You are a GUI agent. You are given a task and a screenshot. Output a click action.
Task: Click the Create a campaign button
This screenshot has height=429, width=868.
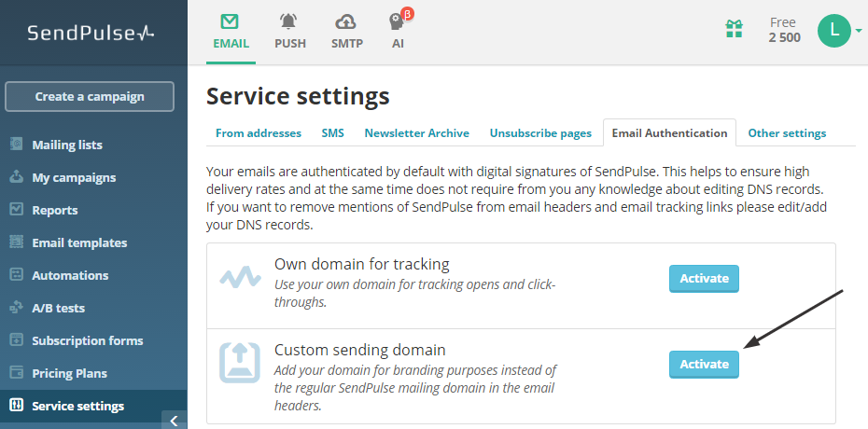point(90,97)
